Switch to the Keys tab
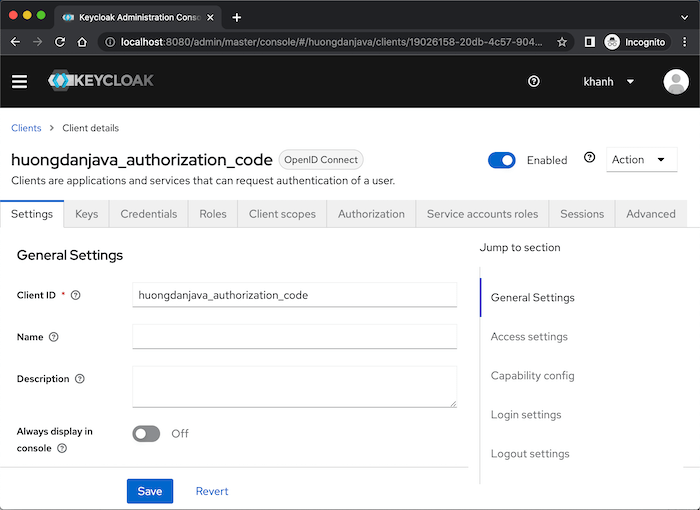The width and height of the screenshot is (700, 510). click(87, 214)
